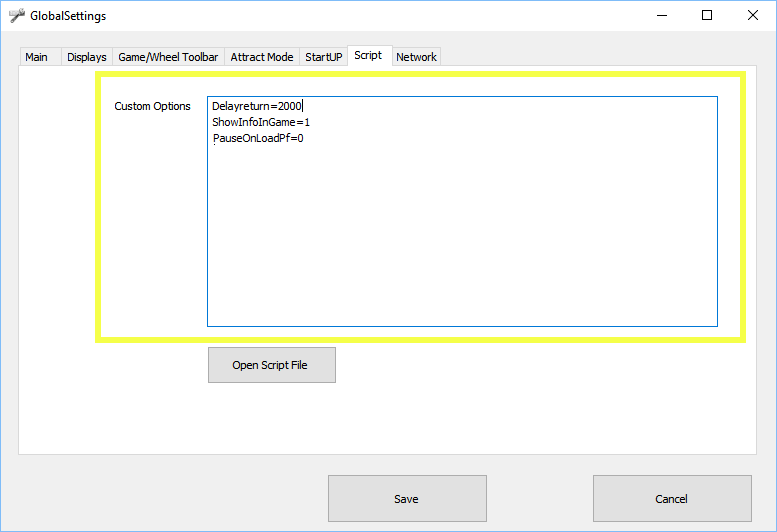Image resolution: width=777 pixels, height=532 pixels.
Task: Click the GlobalSettings wrench icon in title bar
Action: pyautogui.click(x=17, y=16)
